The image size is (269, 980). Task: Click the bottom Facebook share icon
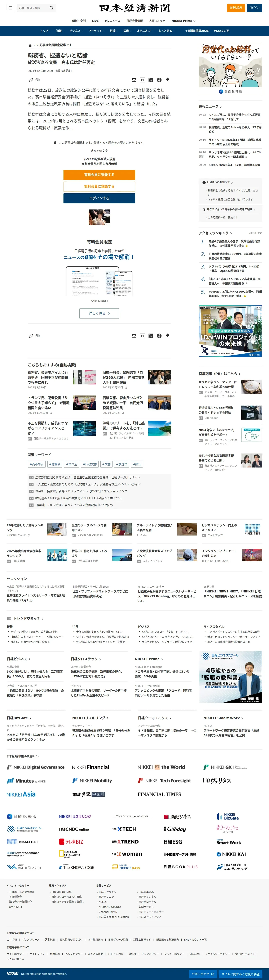point(159,336)
